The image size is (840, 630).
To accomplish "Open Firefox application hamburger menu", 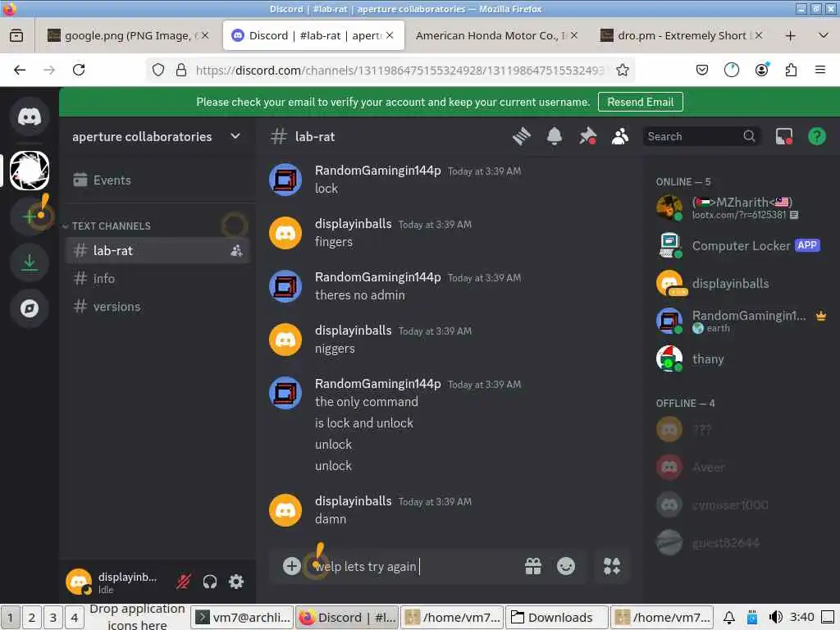I will coord(820,71).
